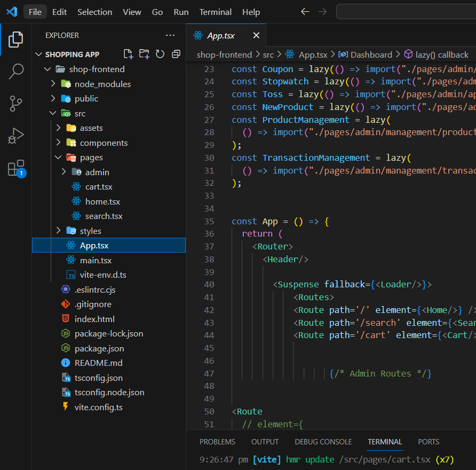476x470 pixels.
Task: Close the App.tsx editor tab
Action: pos(256,36)
